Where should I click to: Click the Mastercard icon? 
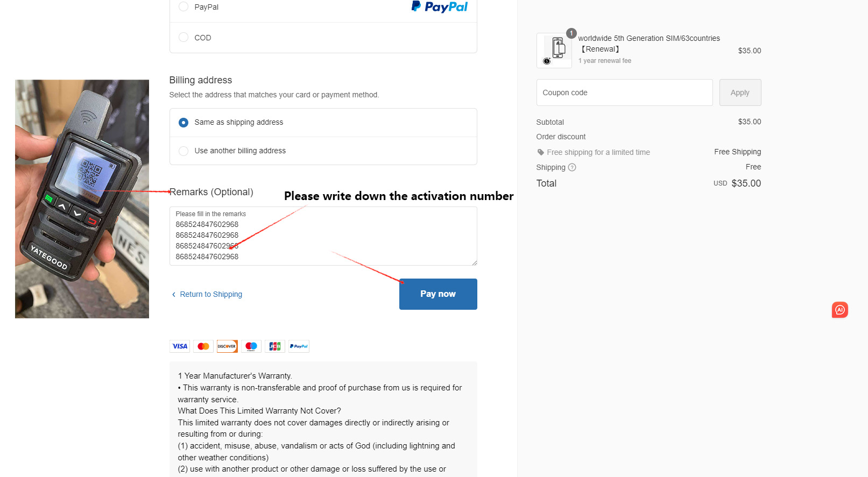tap(203, 346)
